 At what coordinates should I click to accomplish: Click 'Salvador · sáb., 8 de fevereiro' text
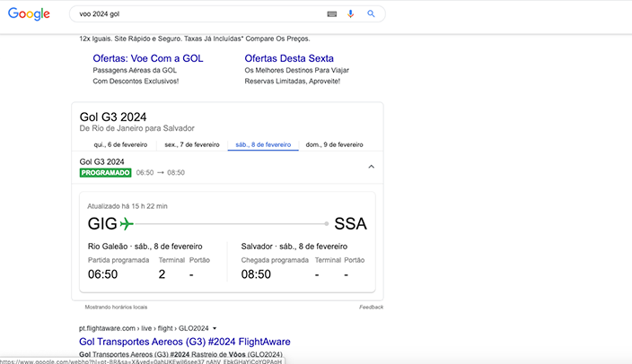click(294, 247)
